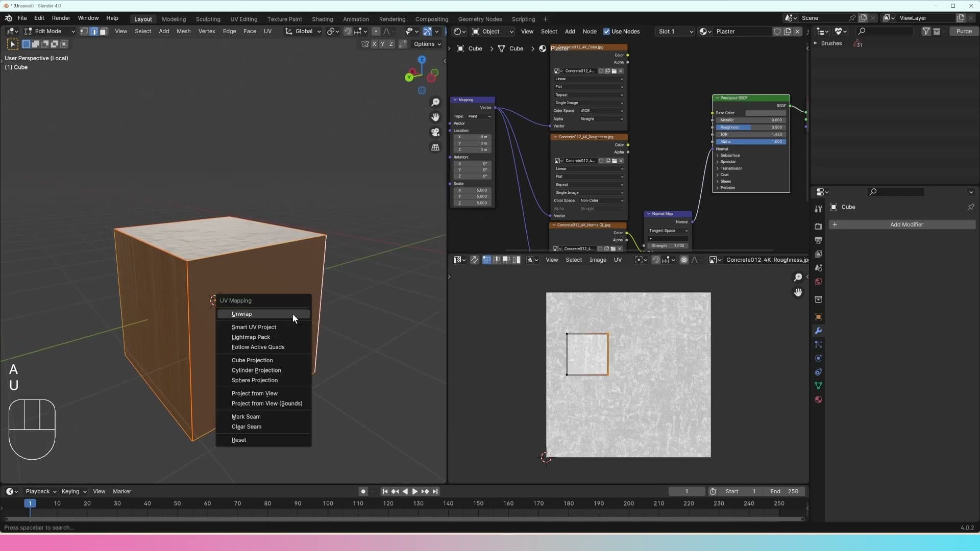Image resolution: width=980 pixels, height=551 pixels.
Task: Click the zoom icon in UV editor
Action: [x=798, y=278]
